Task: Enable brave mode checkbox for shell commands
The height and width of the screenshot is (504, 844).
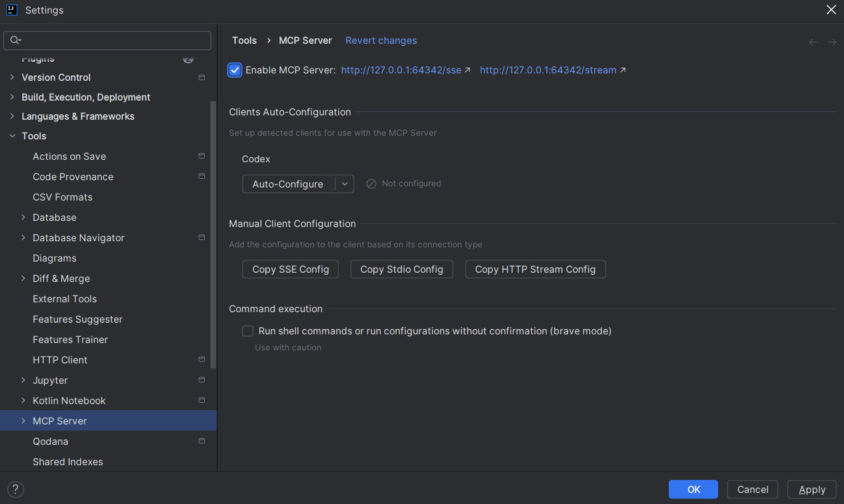Action: (x=248, y=331)
